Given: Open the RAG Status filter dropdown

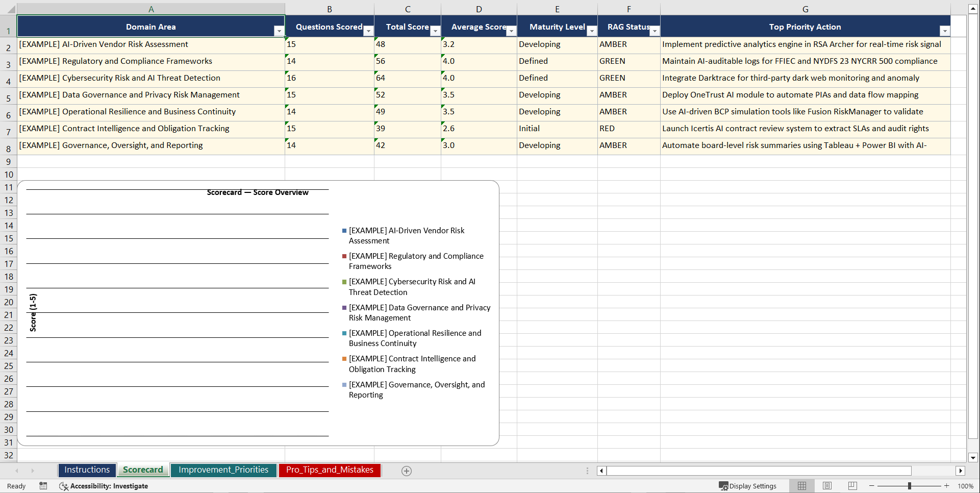Looking at the screenshot, I should [655, 31].
